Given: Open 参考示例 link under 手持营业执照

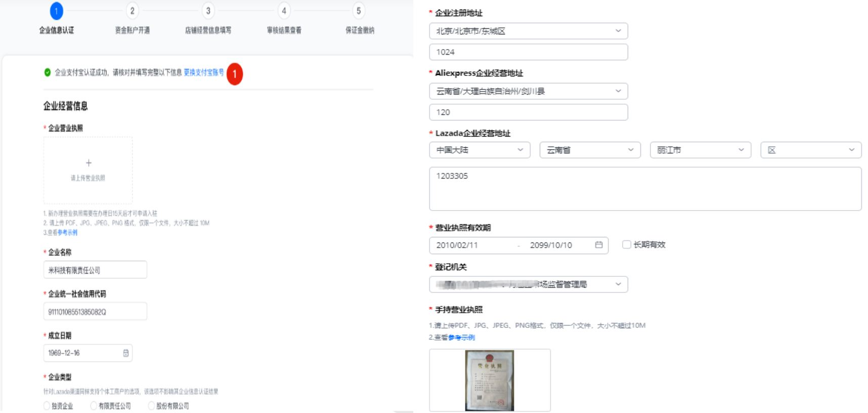Looking at the screenshot, I should (461, 338).
